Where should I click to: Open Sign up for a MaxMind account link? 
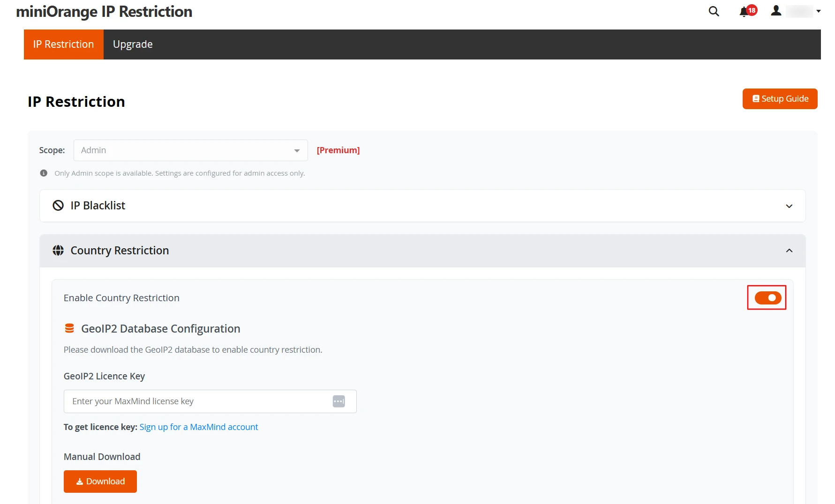click(199, 427)
